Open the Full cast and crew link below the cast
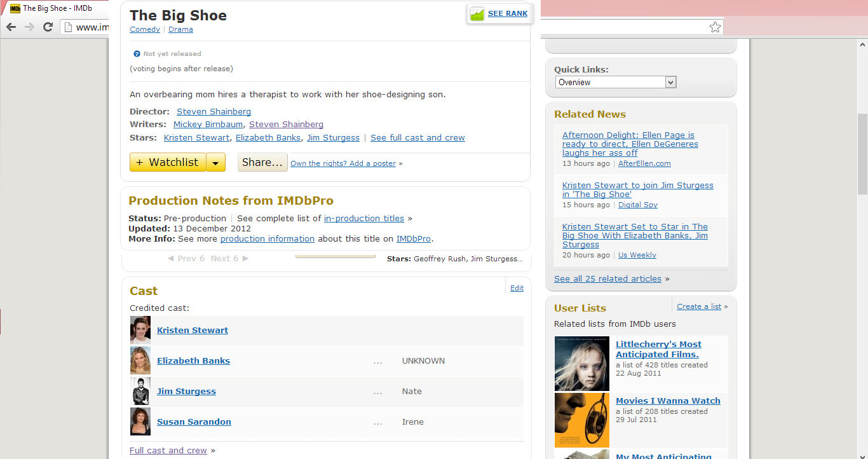Viewport: 868px width, 459px height. point(168,451)
